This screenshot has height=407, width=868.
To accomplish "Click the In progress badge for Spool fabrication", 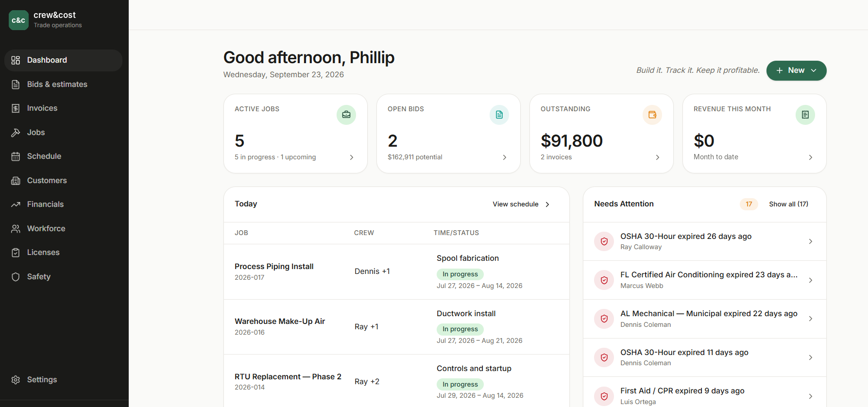I will [x=460, y=274].
